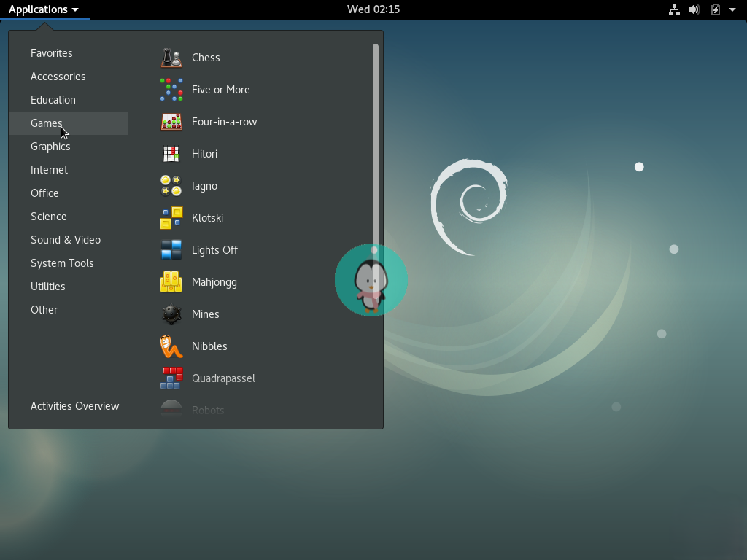The height and width of the screenshot is (560, 747).
Task: Launch the Hitori puzzle game
Action: [204, 154]
